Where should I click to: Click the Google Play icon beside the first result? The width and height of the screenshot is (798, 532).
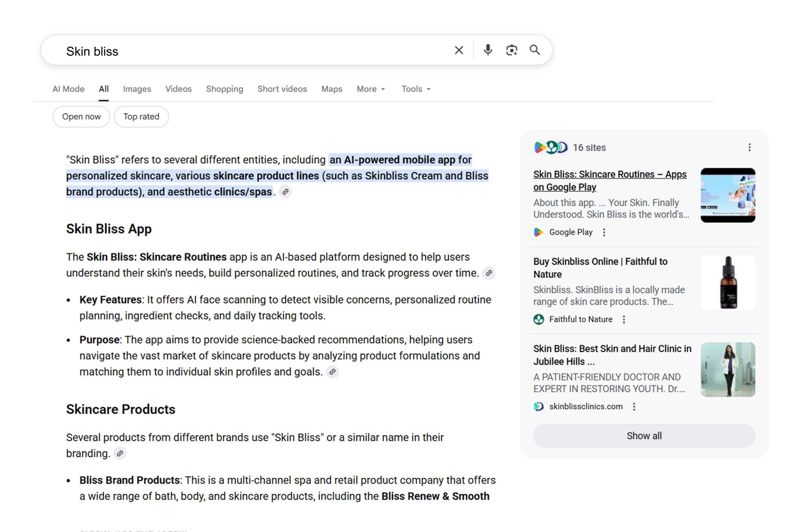tap(538, 232)
